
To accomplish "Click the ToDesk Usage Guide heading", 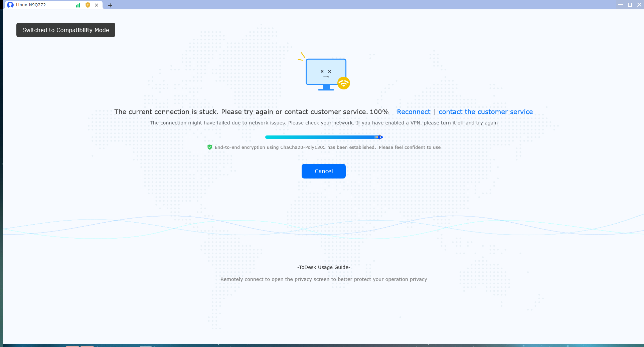I will [x=324, y=267].
